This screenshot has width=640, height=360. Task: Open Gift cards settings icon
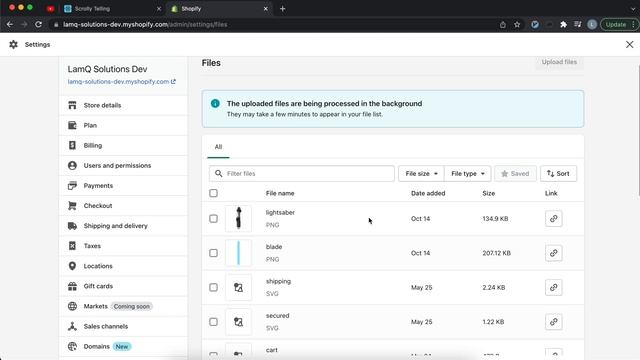[x=72, y=286]
